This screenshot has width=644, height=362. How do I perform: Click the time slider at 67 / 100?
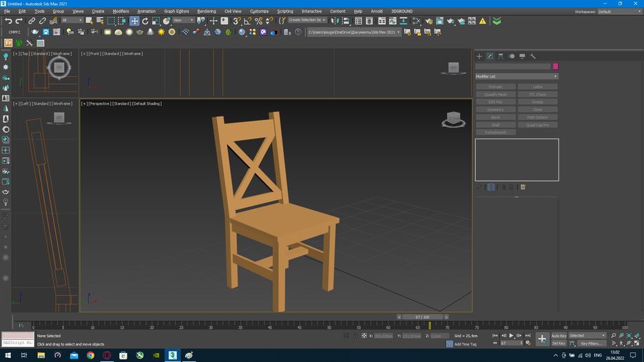(422, 317)
